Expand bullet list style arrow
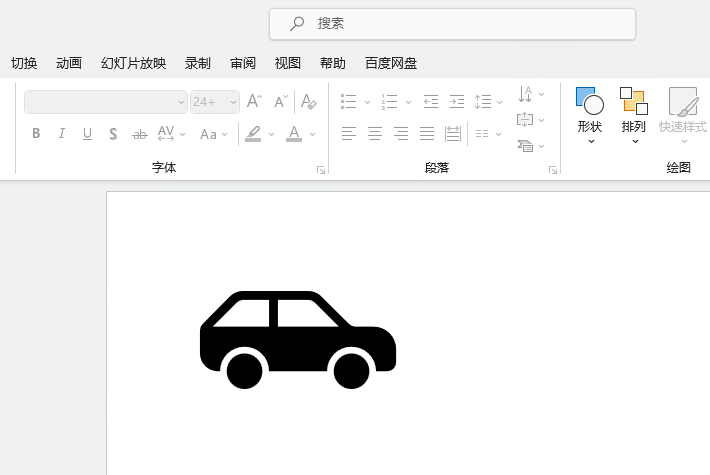710x475 pixels. coord(367,102)
